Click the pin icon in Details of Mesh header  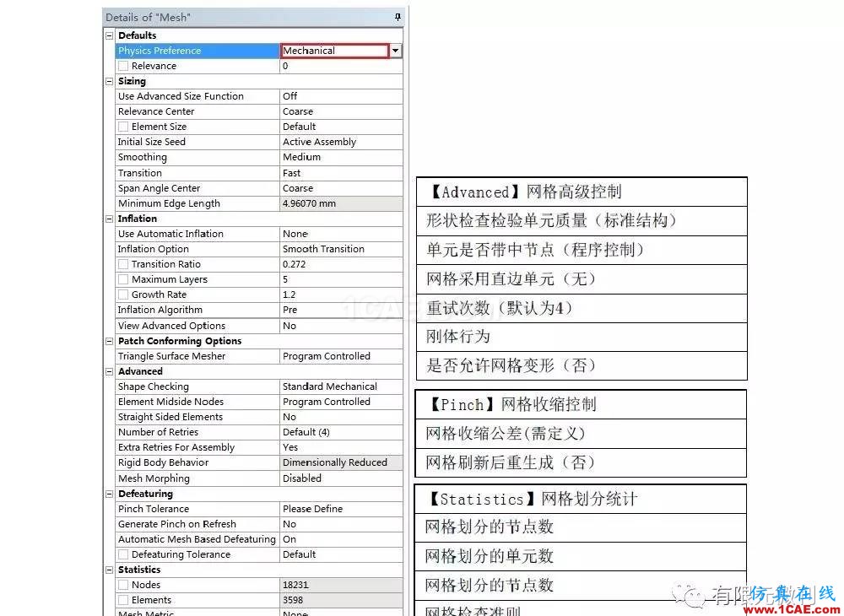[x=398, y=17]
